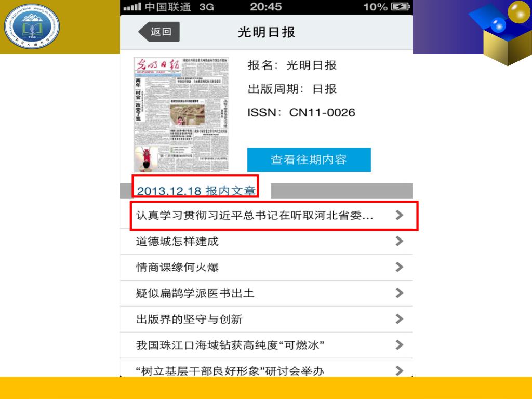Image resolution: width=532 pixels, height=399 pixels.
Task: Open article 认真学习贯彻习近平总书记在听取河北省委…
Action: pos(267,215)
